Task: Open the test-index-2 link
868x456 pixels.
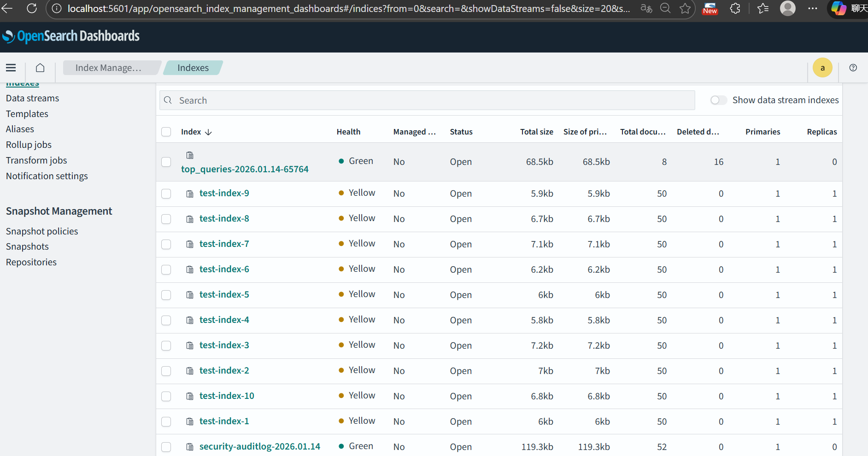Action: coord(224,370)
